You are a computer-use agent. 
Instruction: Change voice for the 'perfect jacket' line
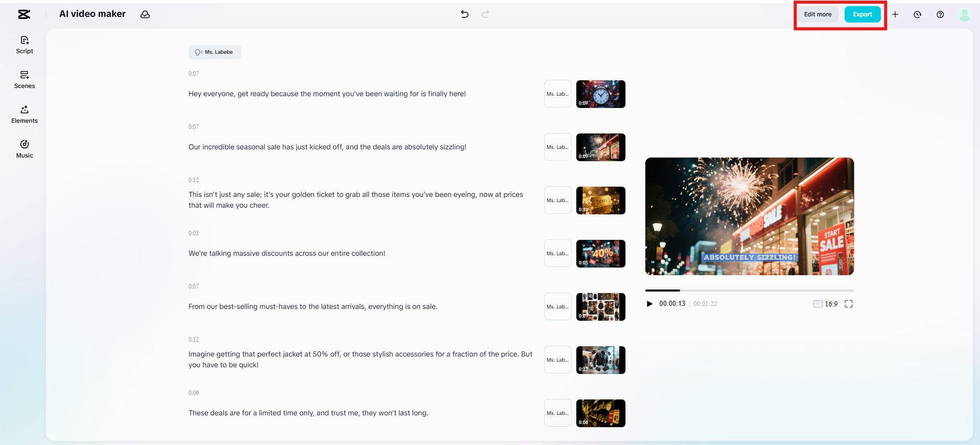pyautogui.click(x=558, y=360)
